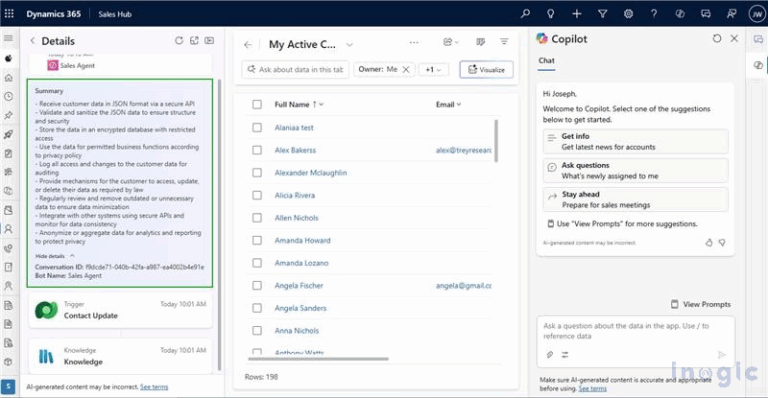Open the Angela Sanders contact link
The width and height of the screenshot is (768, 398).
(x=300, y=308)
